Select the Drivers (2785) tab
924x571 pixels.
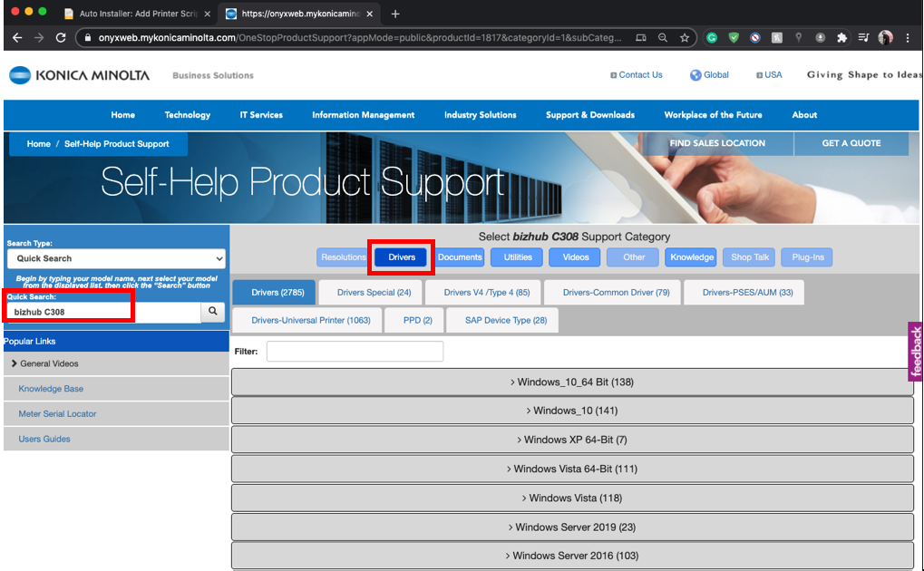(274, 292)
